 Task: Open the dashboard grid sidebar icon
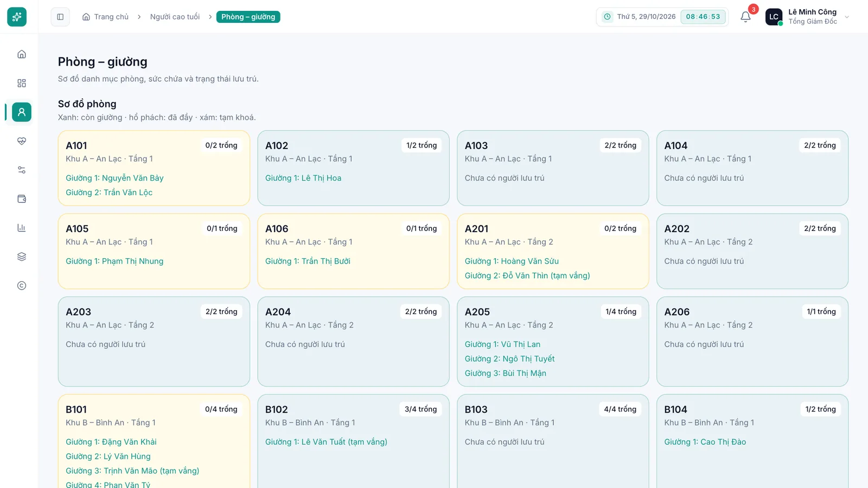(x=22, y=83)
